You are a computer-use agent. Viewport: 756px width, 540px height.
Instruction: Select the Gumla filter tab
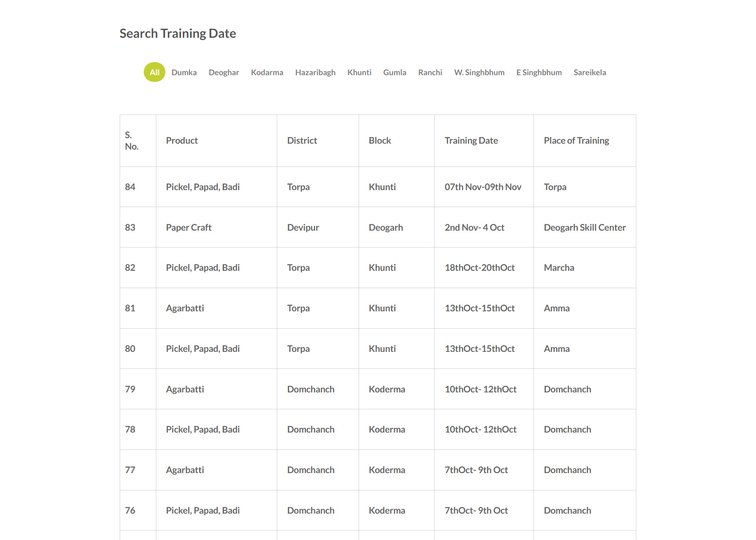(x=395, y=72)
